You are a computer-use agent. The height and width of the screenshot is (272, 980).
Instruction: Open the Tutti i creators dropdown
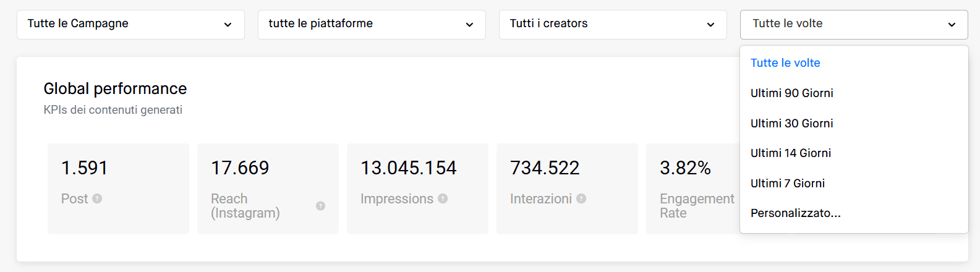tap(613, 24)
